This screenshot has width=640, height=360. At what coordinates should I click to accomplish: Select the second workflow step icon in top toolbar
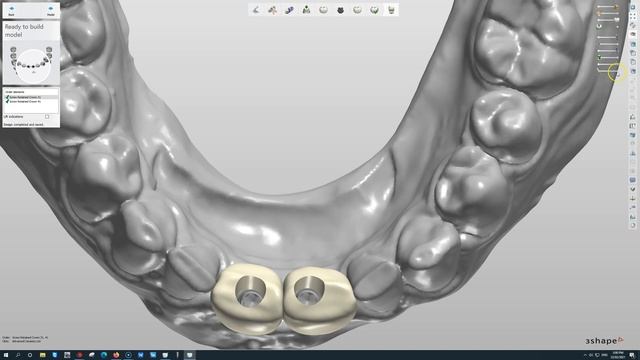pos(272,10)
